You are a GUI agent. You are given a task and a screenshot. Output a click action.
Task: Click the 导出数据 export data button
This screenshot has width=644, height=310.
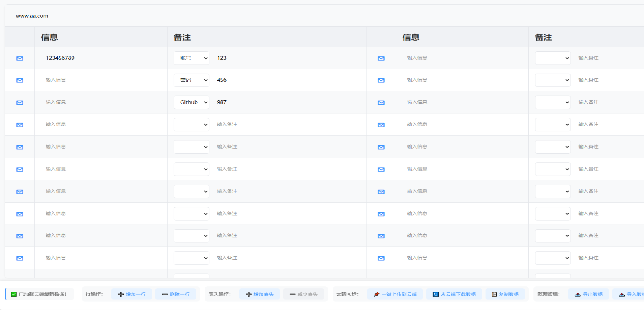589,294
